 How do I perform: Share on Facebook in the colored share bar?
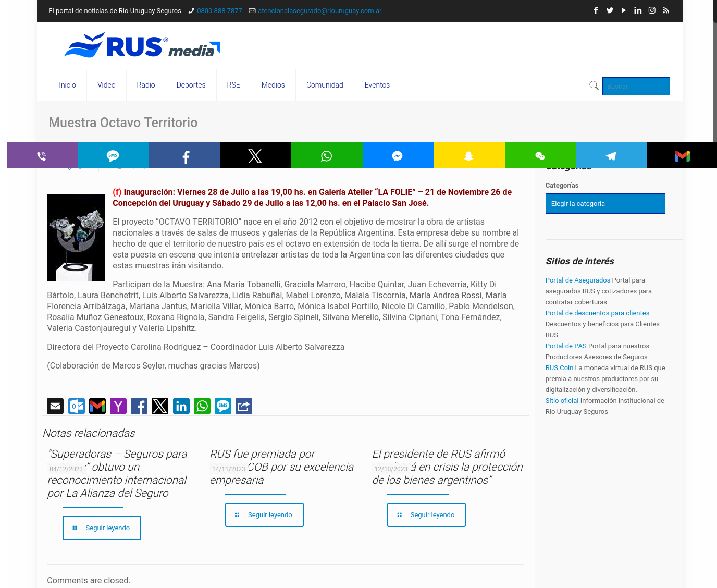click(184, 155)
